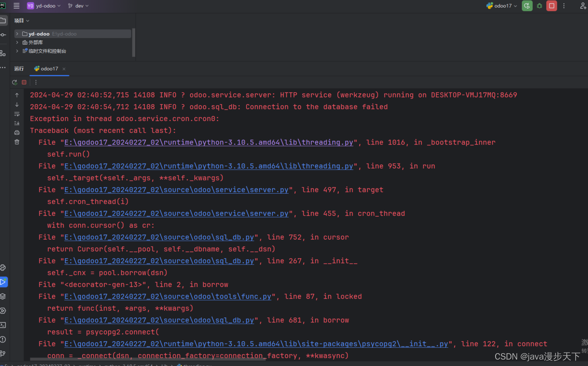The image size is (588, 366).
Task: Open sql_db.py link at line 752
Action: 159,237
